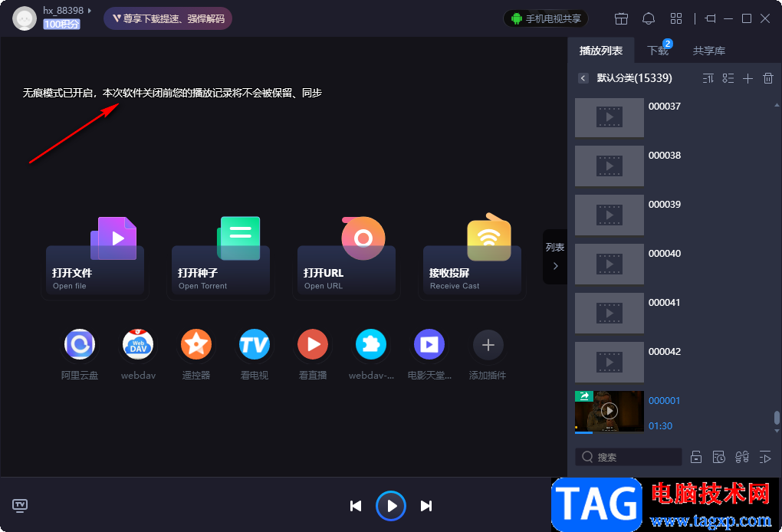Open the puzzle-piece webdav- plugin
782x532 pixels.
371,344
